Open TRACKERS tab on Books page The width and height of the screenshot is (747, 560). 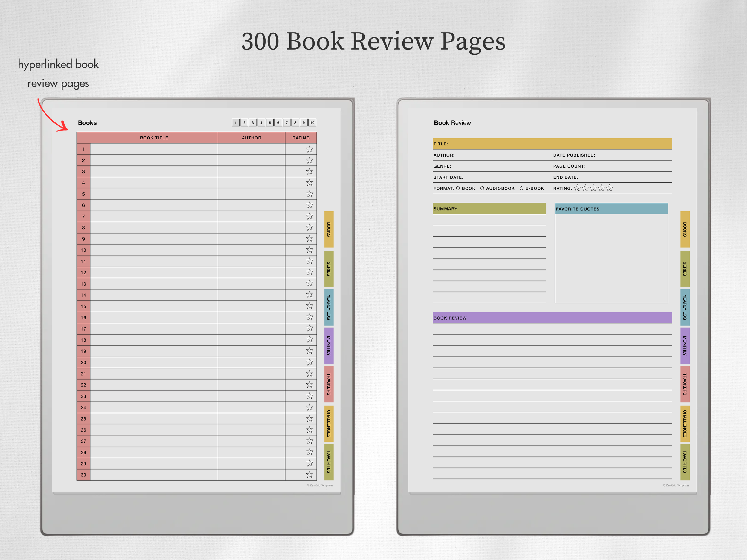pyautogui.click(x=329, y=384)
